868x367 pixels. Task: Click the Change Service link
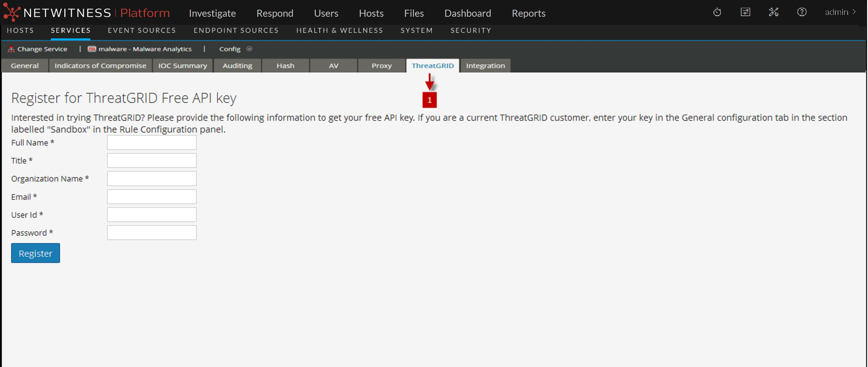point(42,49)
